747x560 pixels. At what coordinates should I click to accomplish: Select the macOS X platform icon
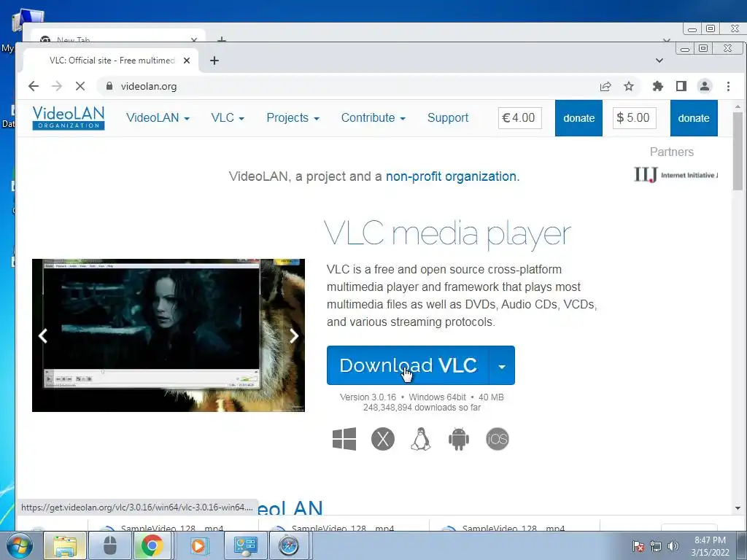(x=383, y=439)
